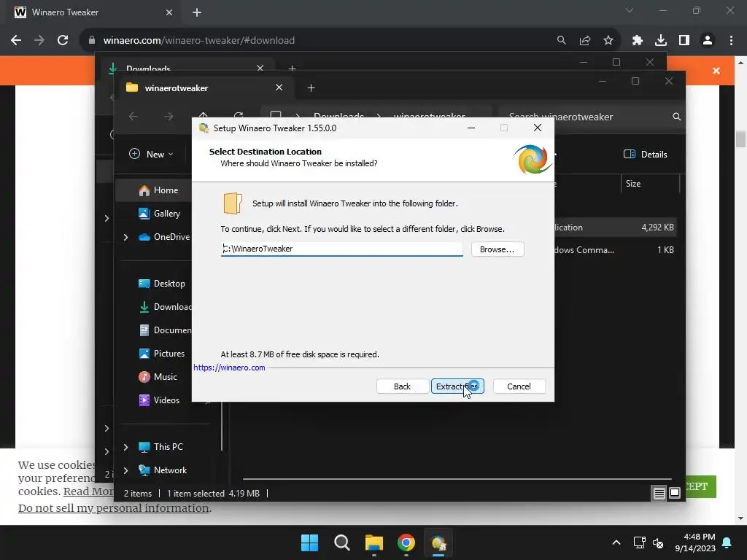Go forward in Chrome browser
Viewport: 747px width, 560px height.
(39, 41)
